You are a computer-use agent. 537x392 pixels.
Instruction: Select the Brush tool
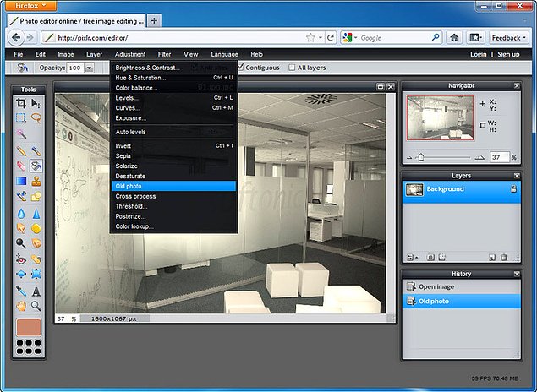point(36,150)
